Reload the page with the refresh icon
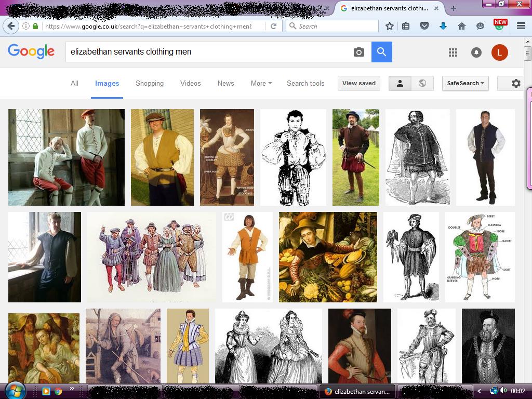The width and height of the screenshot is (532, 399). pos(273,26)
